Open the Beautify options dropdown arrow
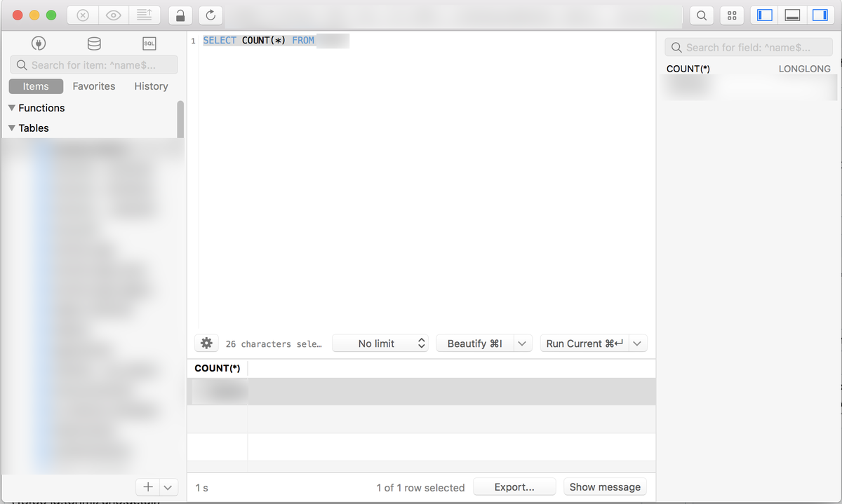 pos(522,343)
